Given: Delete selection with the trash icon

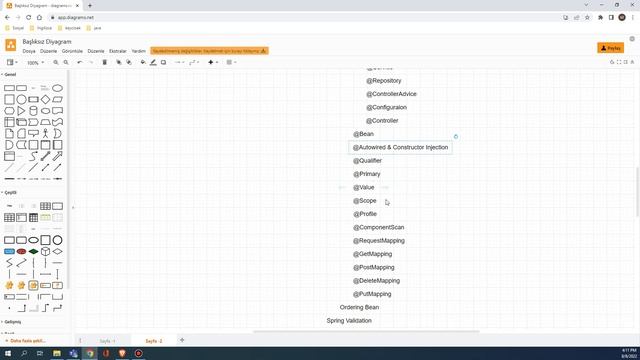Looking at the screenshot, I should pyautogui.click(x=104, y=62).
